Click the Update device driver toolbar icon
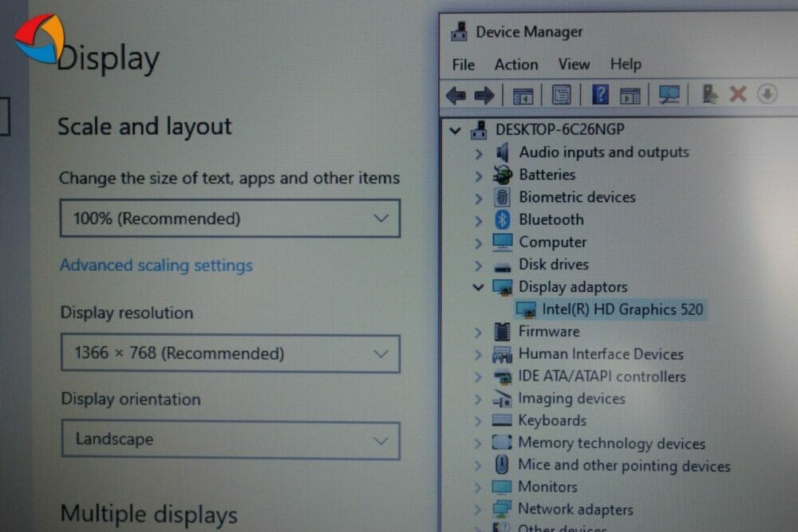Viewport: 798px width, 532px height. 709,95
